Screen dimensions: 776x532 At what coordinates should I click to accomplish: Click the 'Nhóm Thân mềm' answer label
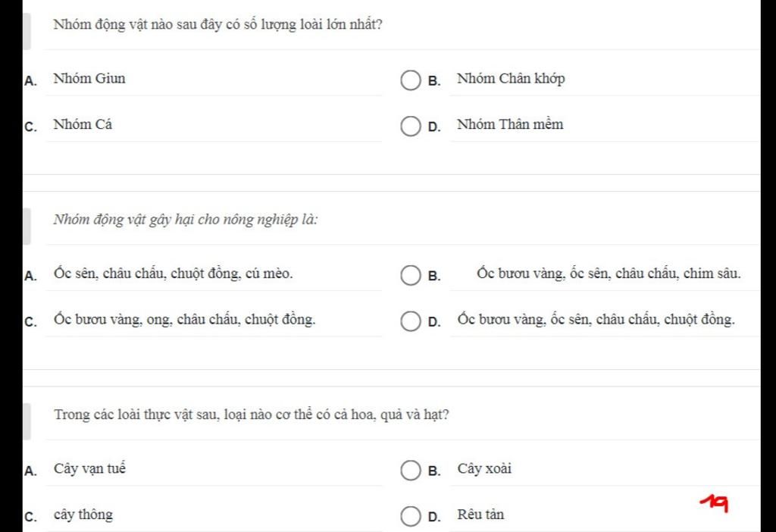coord(510,125)
